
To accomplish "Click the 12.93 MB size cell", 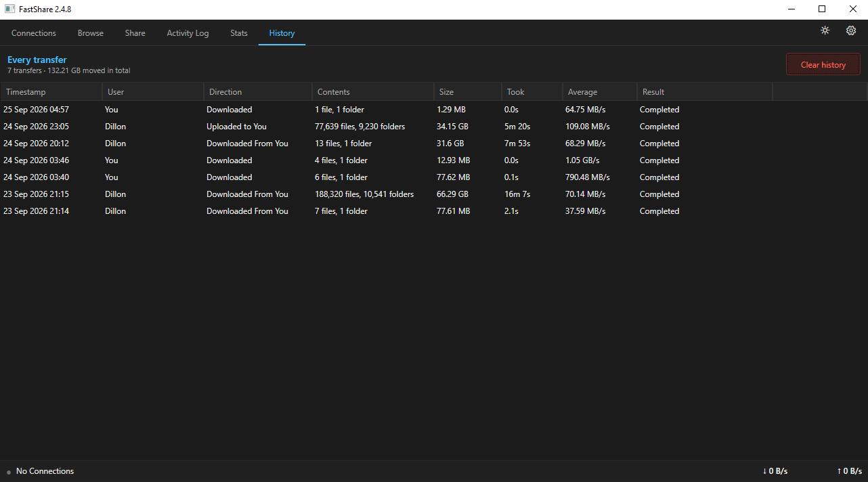I will tap(453, 160).
